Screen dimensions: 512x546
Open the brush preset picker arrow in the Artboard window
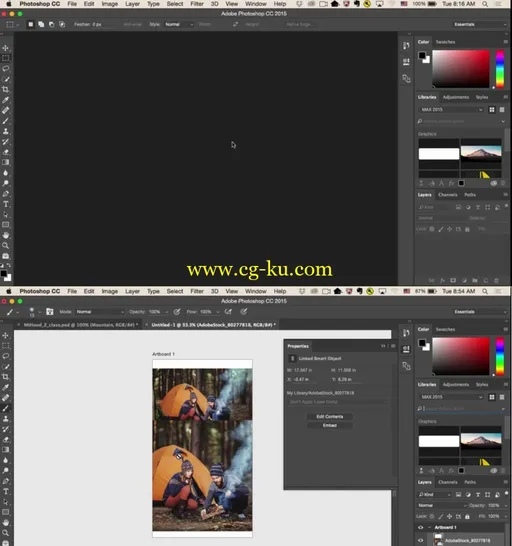[39, 312]
